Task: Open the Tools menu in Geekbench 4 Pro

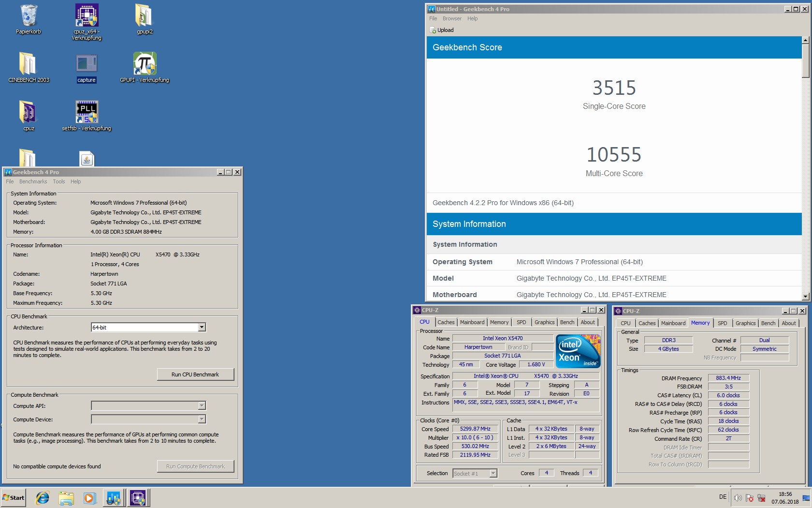Action: coord(59,182)
